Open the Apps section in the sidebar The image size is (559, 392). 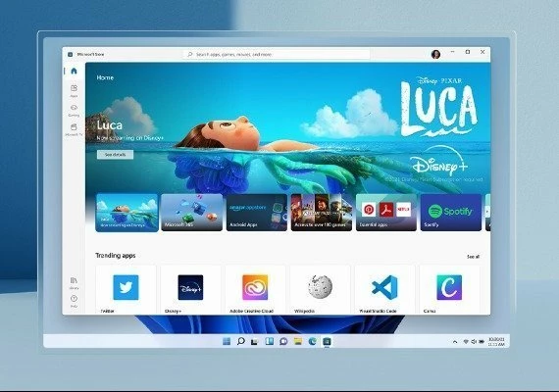74,90
